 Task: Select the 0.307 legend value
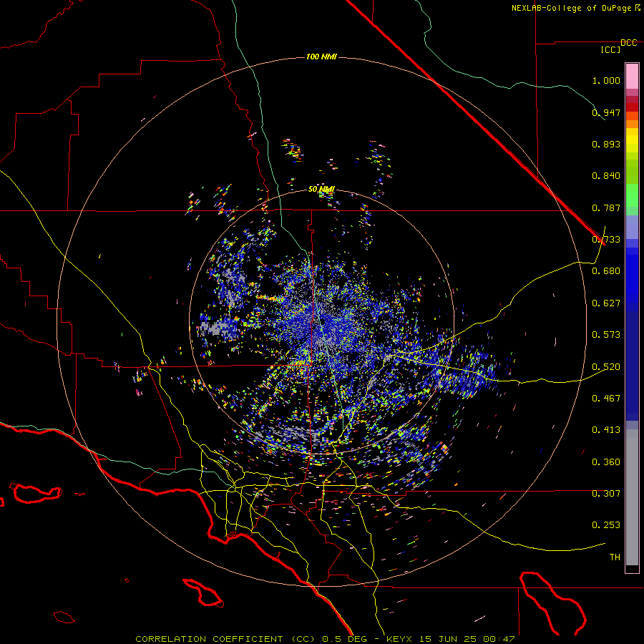click(x=606, y=494)
